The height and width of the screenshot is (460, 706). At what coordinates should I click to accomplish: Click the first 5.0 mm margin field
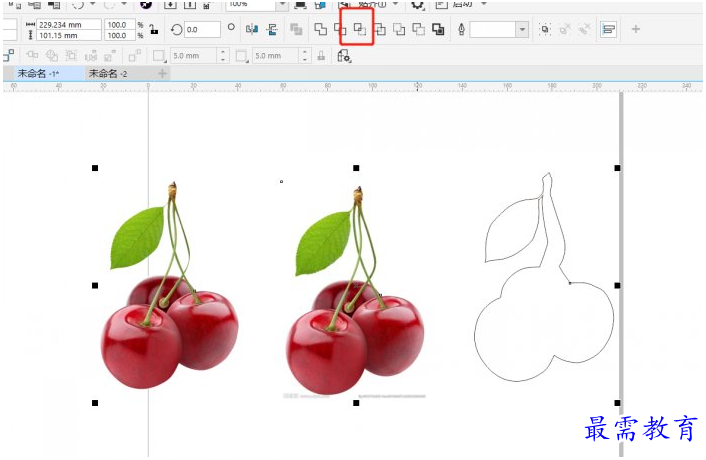point(195,56)
